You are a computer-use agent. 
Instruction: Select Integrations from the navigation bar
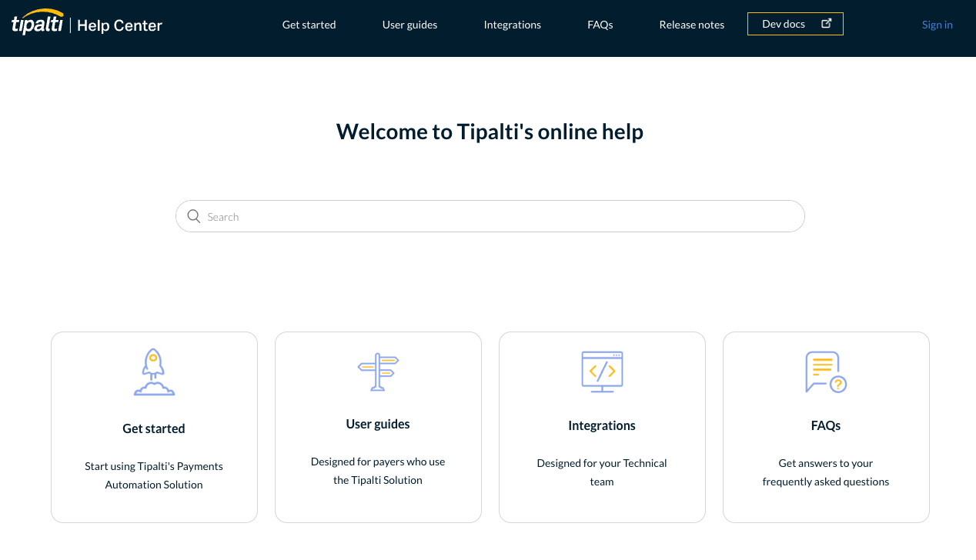pos(512,25)
